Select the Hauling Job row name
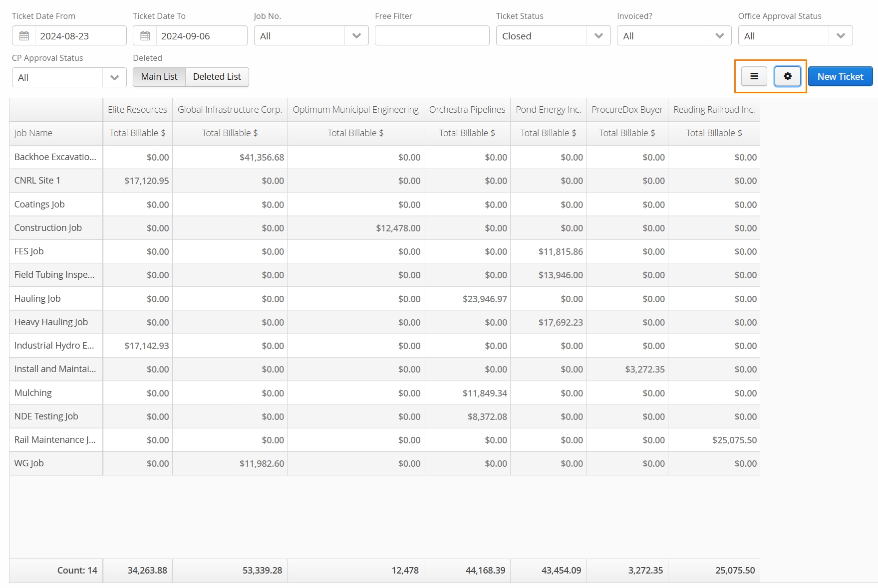878x588 pixels. [x=37, y=299]
